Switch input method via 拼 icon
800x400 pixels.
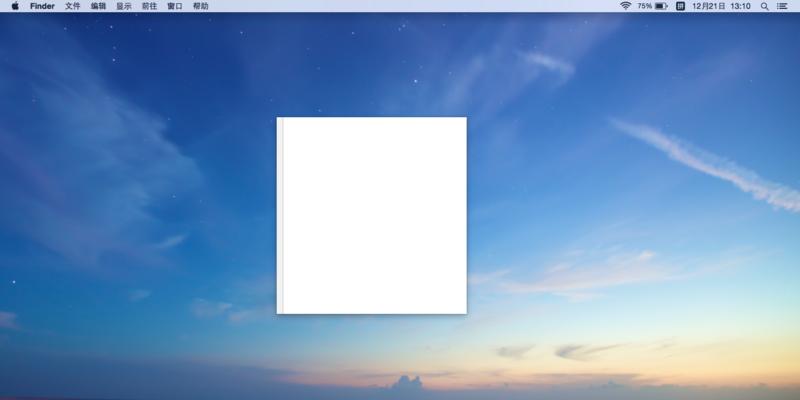(x=680, y=6)
